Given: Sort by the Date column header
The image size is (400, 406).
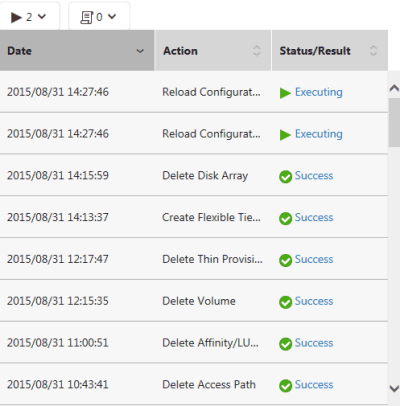Looking at the screenshot, I should coord(77,51).
